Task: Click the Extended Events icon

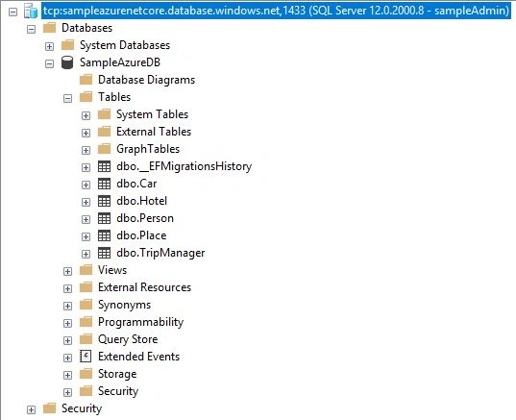Action: click(86, 357)
